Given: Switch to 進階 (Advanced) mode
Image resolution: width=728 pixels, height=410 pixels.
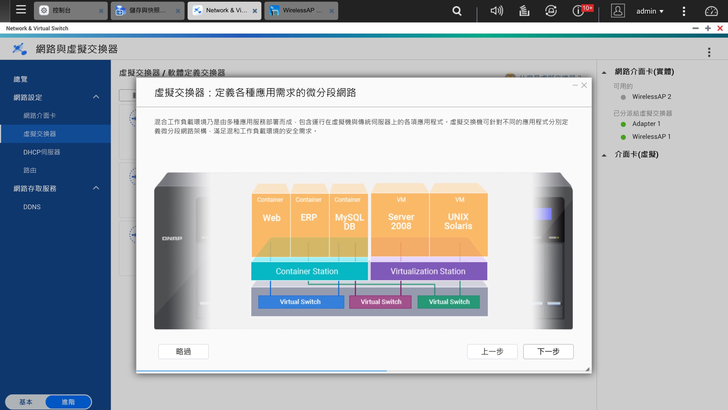Looking at the screenshot, I should [x=68, y=401].
